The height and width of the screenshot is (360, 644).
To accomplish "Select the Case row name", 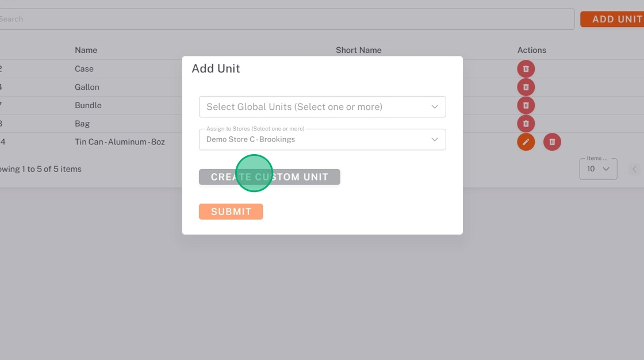I will coord(84,69).
